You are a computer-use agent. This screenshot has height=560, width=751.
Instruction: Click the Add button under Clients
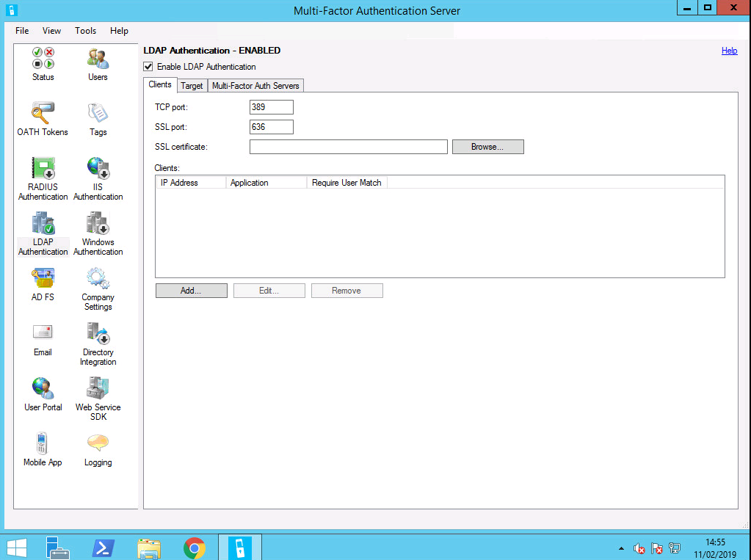pyautogui.click(x=191, y=290)
